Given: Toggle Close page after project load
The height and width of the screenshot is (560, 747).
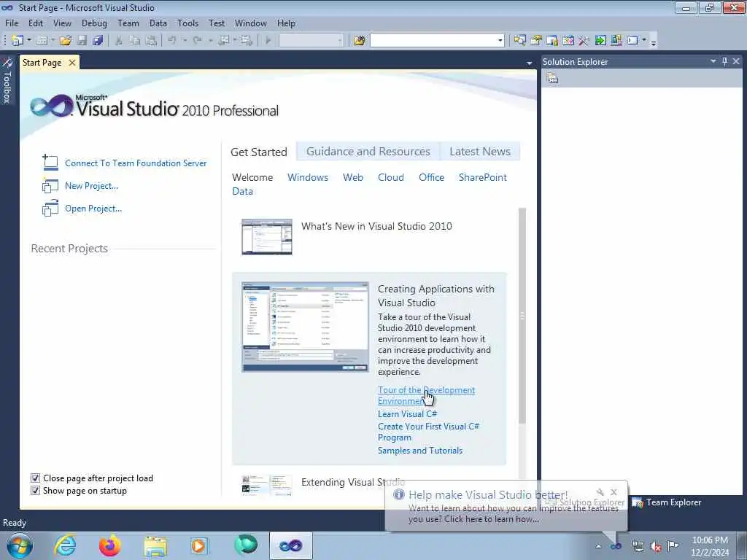Looking at the screenshot, I should click(x=35, y=478).
